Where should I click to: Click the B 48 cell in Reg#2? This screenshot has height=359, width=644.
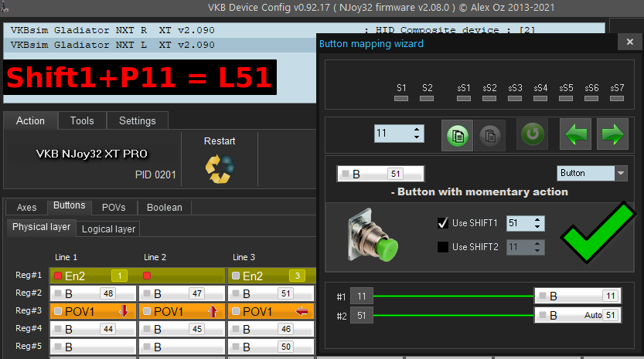93,293
